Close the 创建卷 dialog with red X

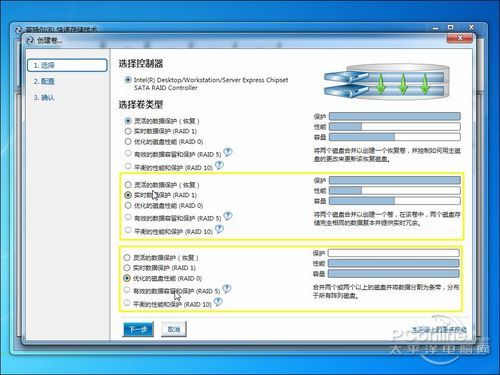pos(460,38)
